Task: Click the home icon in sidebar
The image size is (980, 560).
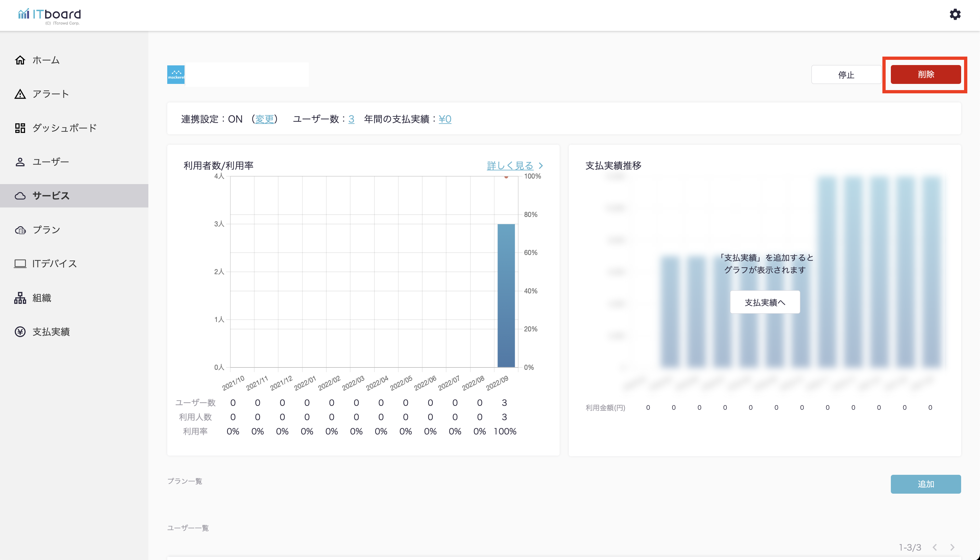Action: click(20, 60)
